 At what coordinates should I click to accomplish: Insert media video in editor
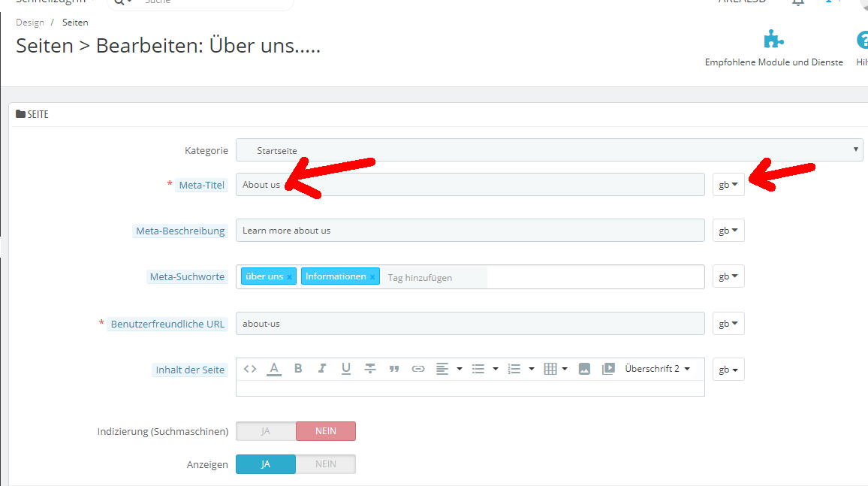coord(608,369)
